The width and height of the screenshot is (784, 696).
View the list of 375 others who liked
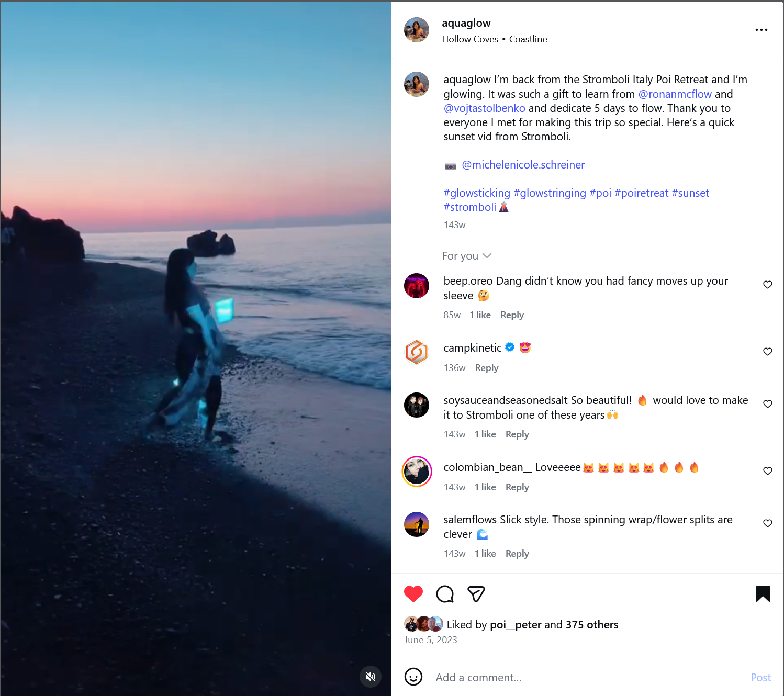[591, 625]
